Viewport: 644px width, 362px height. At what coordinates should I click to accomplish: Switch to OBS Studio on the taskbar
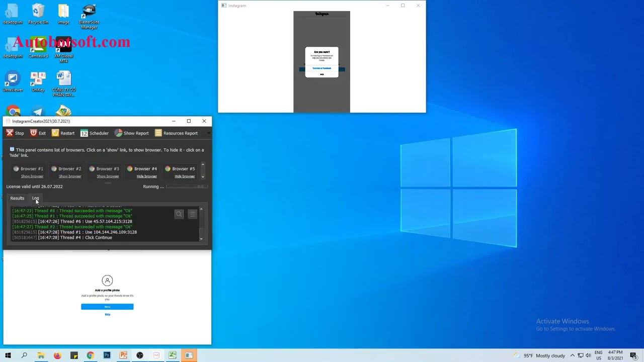(x=140, y=355)
